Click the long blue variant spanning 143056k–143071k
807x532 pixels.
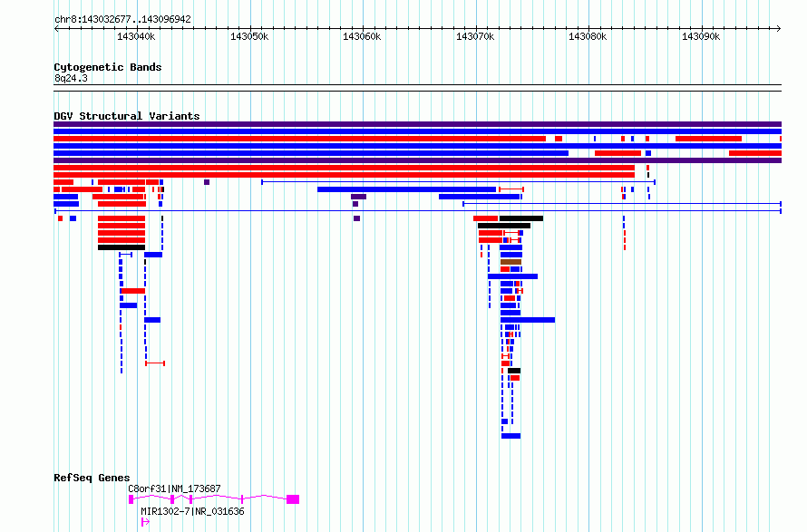click(406, 189)
